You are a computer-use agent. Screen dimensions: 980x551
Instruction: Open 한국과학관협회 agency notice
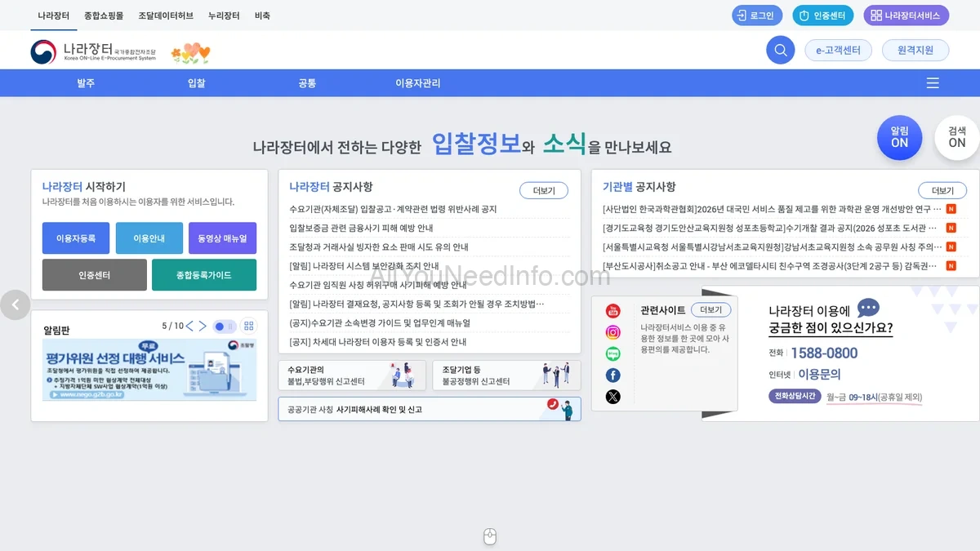(773, 209)
